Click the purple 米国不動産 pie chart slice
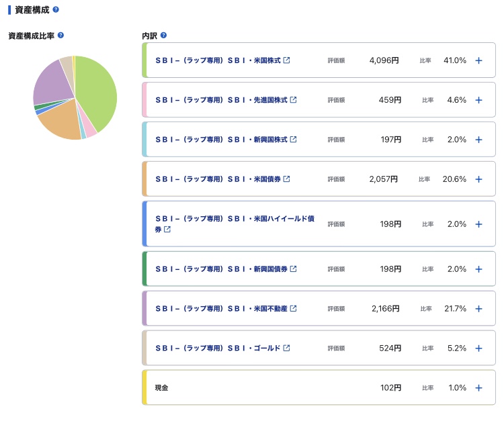Image resolution: width=504 pixels, height=421 pixels. [53, 83]
